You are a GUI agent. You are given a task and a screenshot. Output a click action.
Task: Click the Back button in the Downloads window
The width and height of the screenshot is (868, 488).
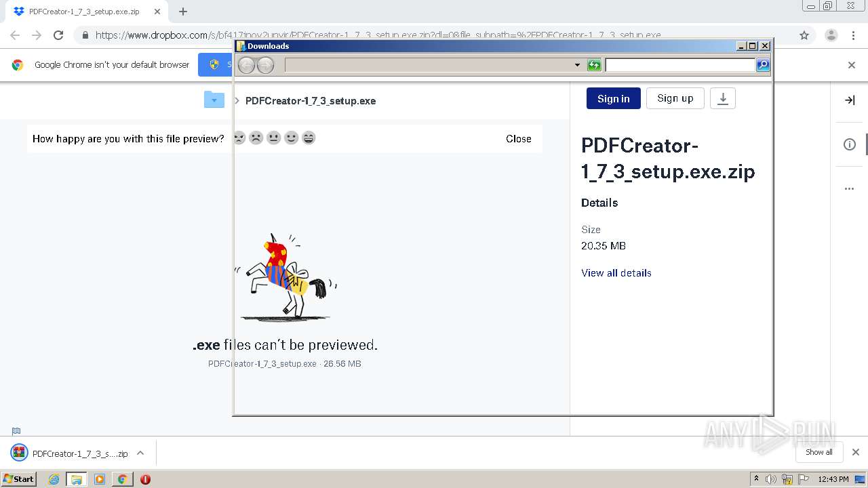[246, 65]
